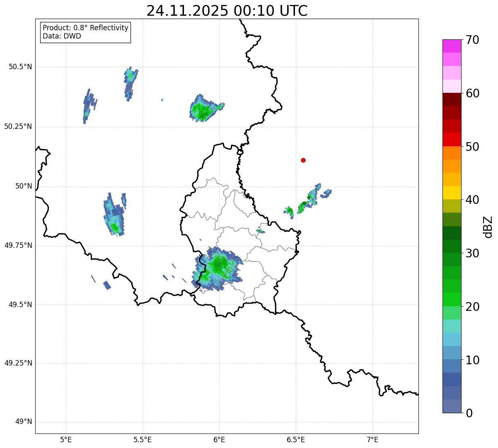Click the yellow colorbar swatch at 40 dBZ
This screenshot has width=498, height=448.
click(452, 193)
